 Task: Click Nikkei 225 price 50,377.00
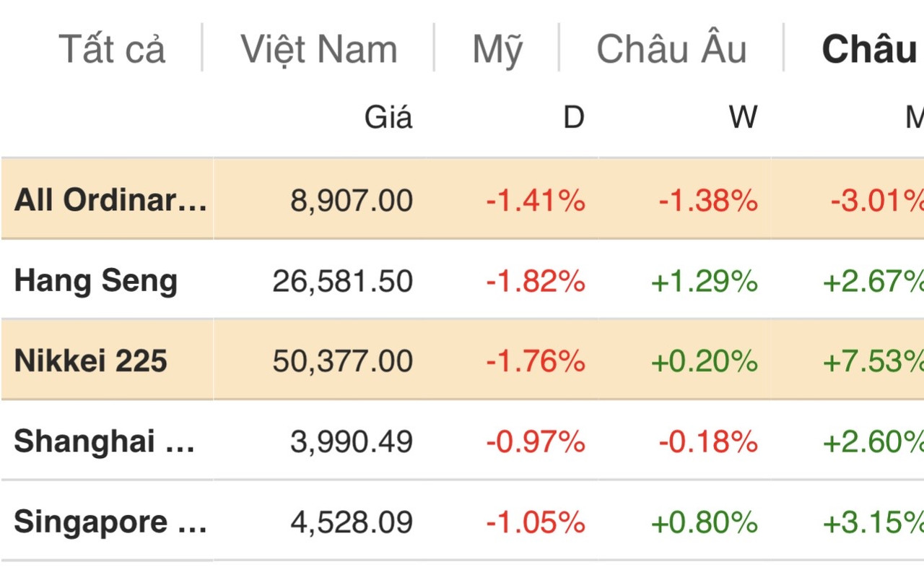(x=343, y=361)
